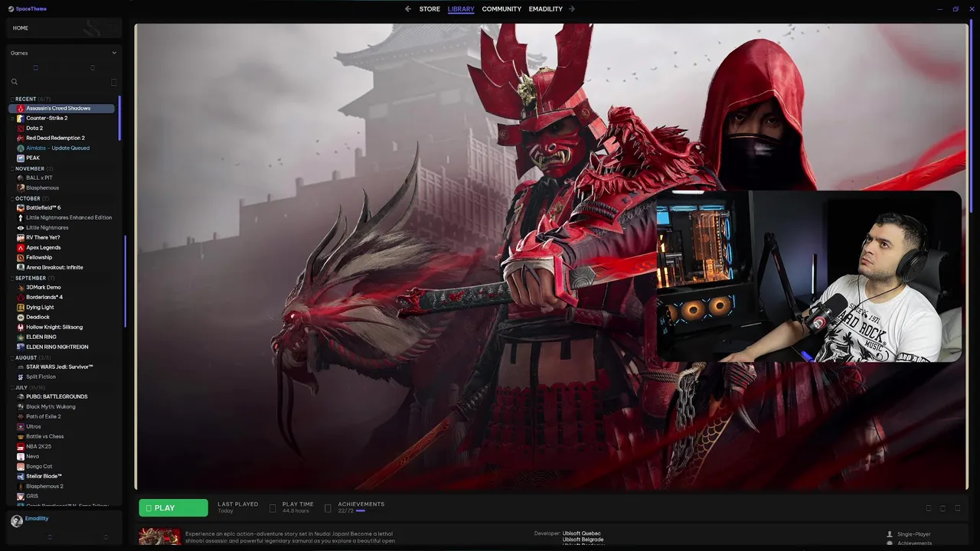Click the search magnifier in the library sidebar
The image size is (980, 551).
click(x=14, y=82)
